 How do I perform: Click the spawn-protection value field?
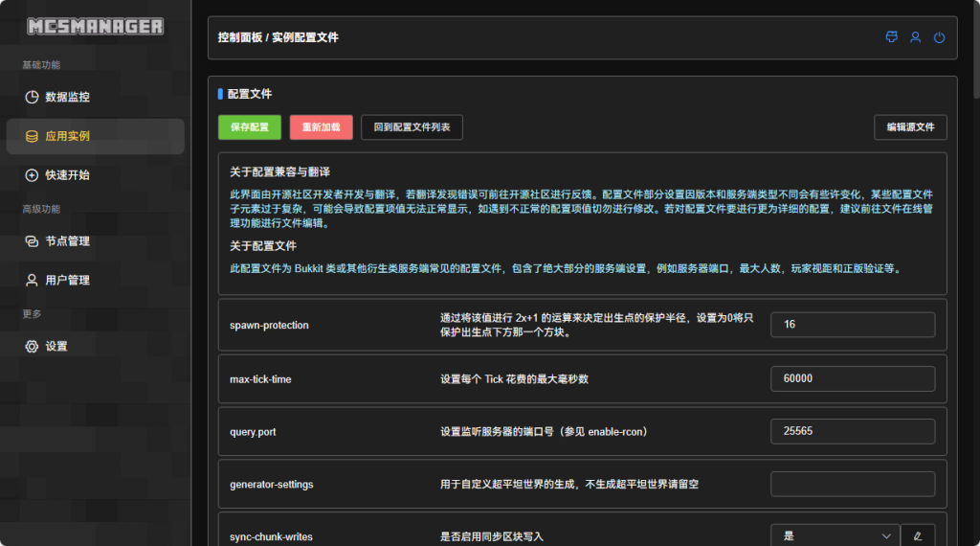853,325
